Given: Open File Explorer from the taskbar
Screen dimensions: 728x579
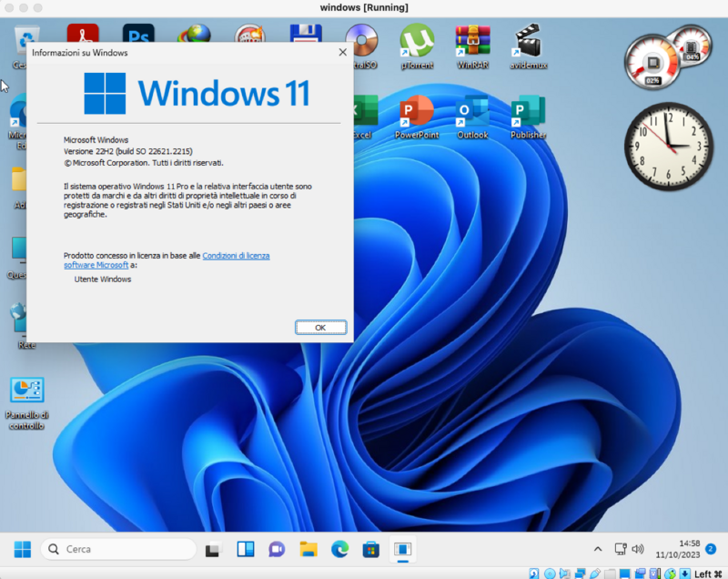Looking at the screenshot, I should coord(308,549).
